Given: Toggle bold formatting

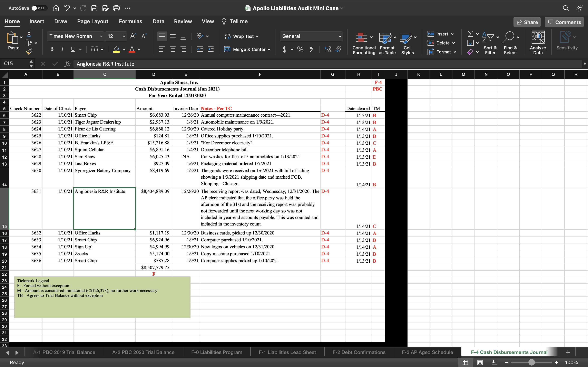Looking at the screenshot, I should (x=52, y=49).
